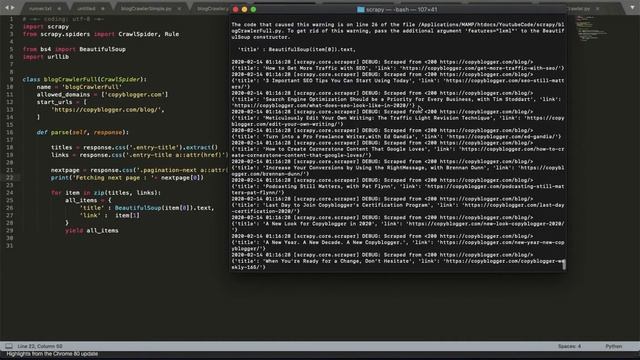This screenshot has width=640, height=360.
Task: Minimize the scrapy terminal window
Action: click(x=244, y=9)
